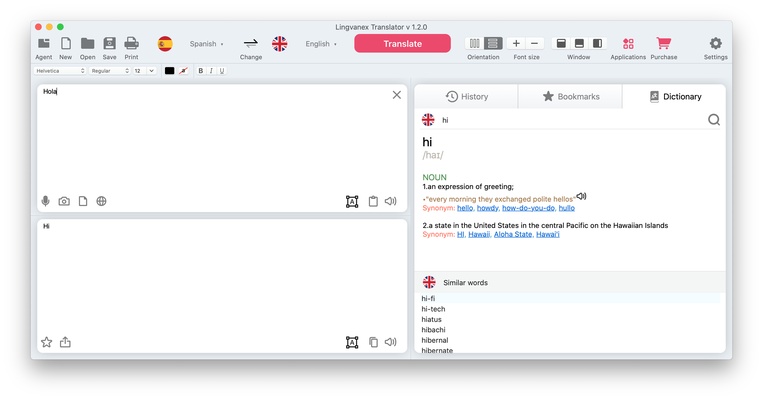The width and height of the screenshot is (763, 400).
Task: Click the Open folder icon
Action: tap(88, 44)
